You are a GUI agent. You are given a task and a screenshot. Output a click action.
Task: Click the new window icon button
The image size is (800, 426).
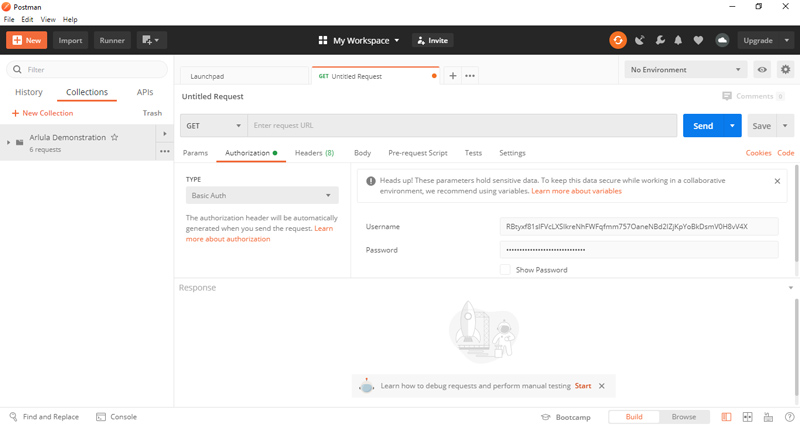click(x=151, y=40)
